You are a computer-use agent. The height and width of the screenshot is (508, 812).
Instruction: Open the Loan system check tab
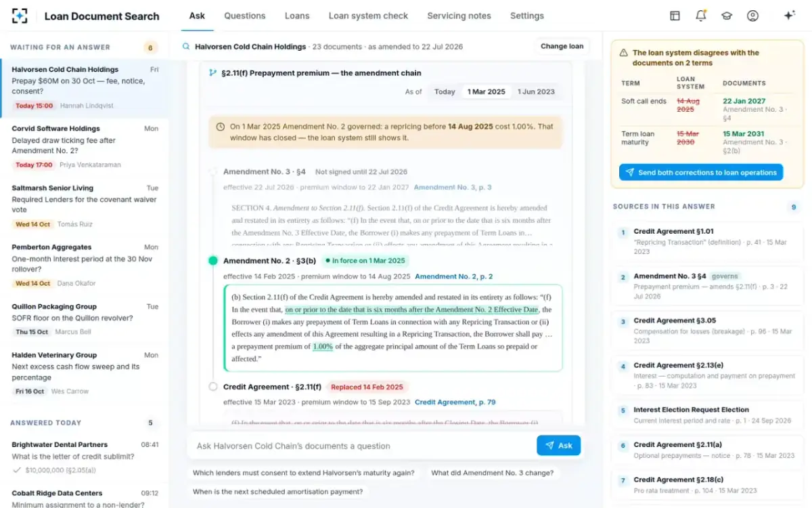tap(368, 16)
